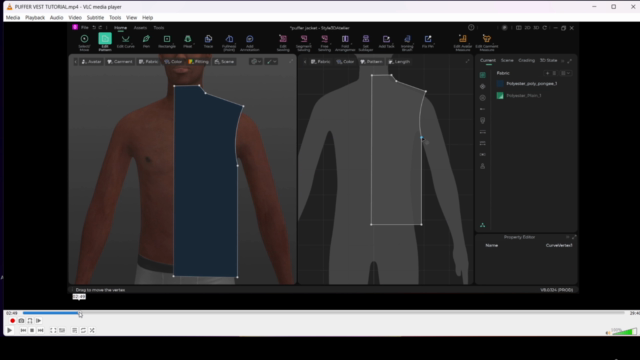Skip to previous media in VLC
This screenshot has height=360, width=640.
pos(23,330)
